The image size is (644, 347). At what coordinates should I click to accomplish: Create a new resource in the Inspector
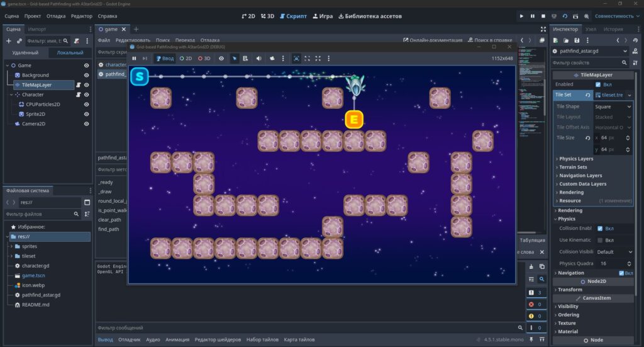tap(555, 40)
